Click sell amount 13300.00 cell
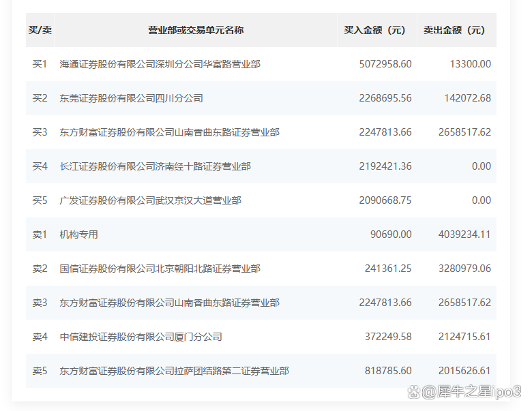 click(x=470, y=64)
